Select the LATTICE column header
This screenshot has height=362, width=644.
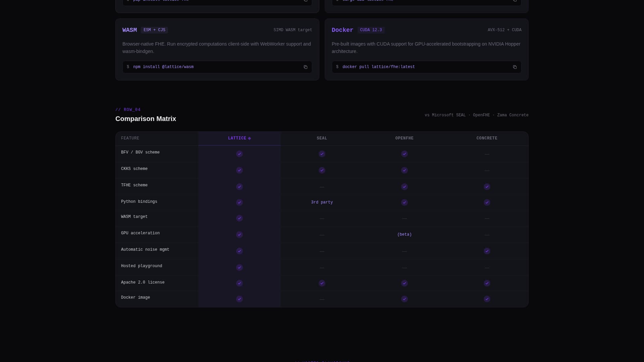[239, 138]
